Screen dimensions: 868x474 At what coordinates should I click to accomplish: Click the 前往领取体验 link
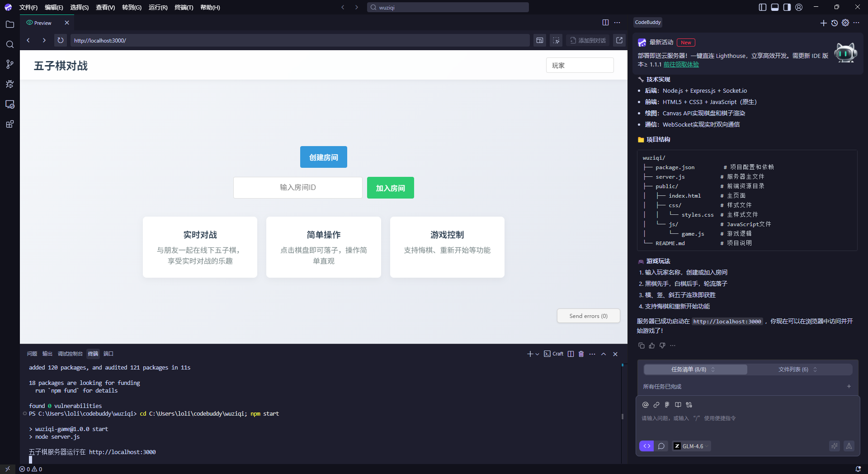tap(681, 64)
